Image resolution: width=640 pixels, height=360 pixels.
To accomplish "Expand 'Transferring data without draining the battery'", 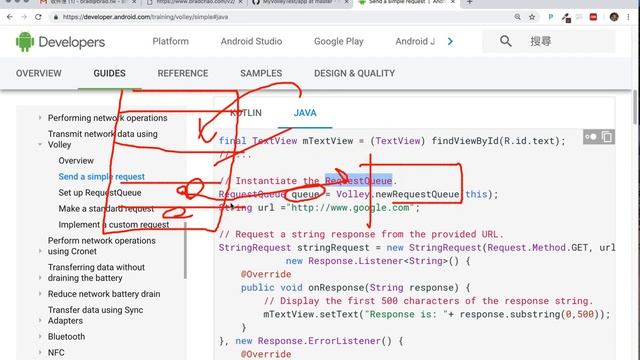I will tap(40, 278).
